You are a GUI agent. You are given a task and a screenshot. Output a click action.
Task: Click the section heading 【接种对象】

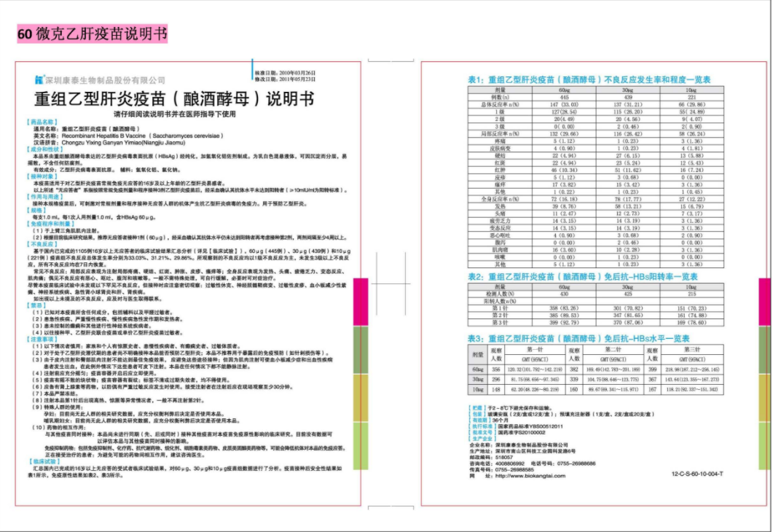42,176
